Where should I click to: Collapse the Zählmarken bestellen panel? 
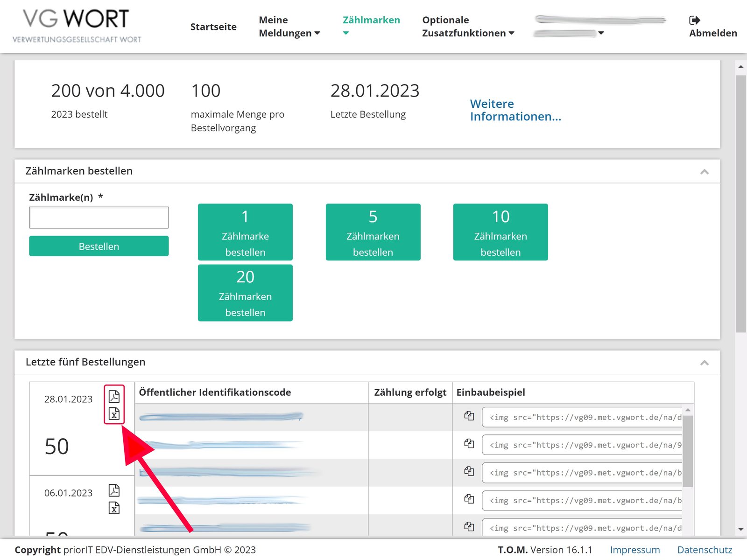[705, 172]
